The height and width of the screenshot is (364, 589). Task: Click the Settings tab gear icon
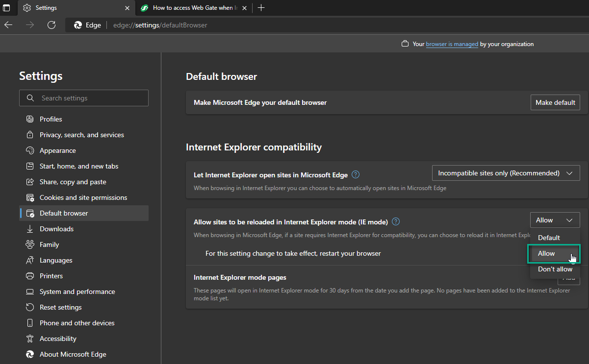[27, 8]
